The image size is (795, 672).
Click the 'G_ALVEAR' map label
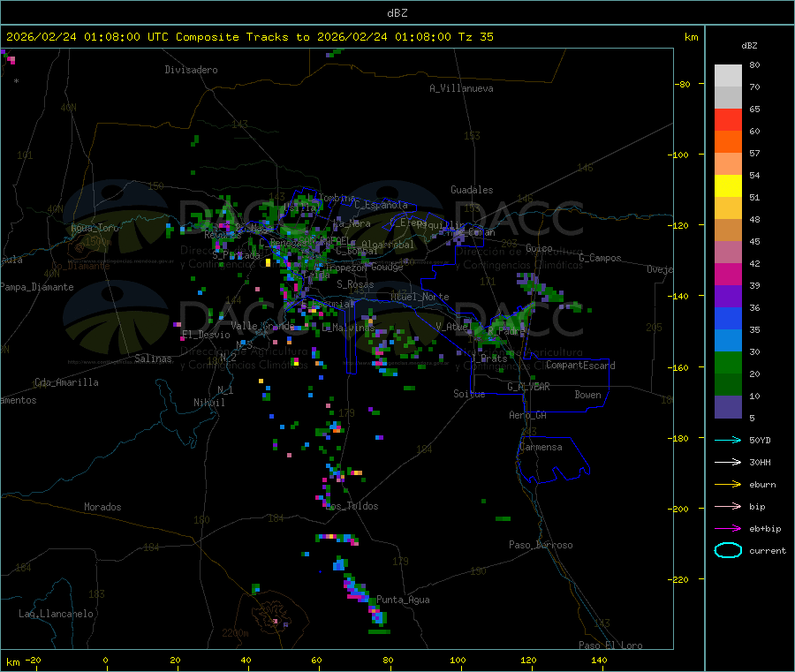click(x=529, y=387)
